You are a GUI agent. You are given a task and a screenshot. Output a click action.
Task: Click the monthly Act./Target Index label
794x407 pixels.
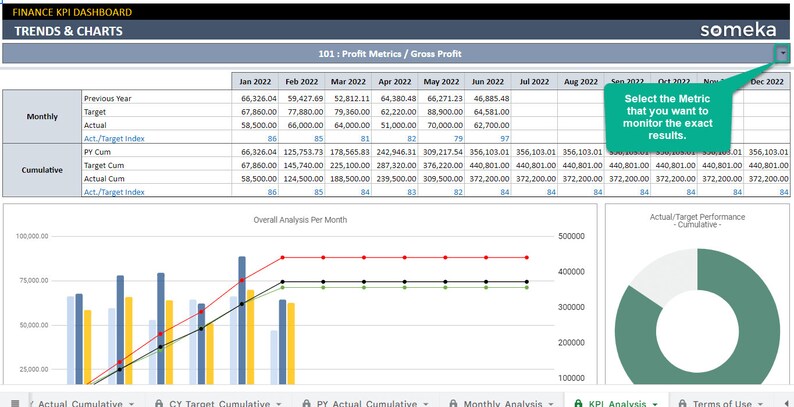(x=114, y=138)
